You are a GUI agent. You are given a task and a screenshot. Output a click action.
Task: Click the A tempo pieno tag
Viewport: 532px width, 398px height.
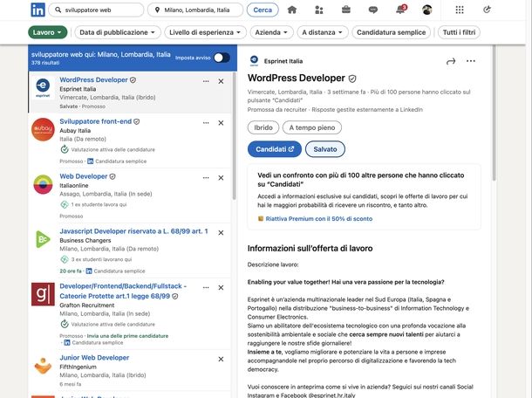pyautogui.click(x=312, y=127)
